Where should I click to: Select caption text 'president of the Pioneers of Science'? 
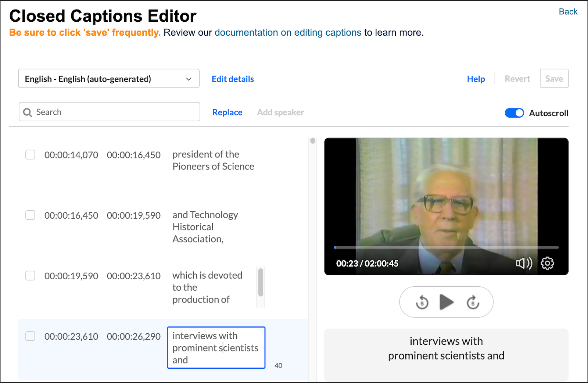click(x=213, y=160)
